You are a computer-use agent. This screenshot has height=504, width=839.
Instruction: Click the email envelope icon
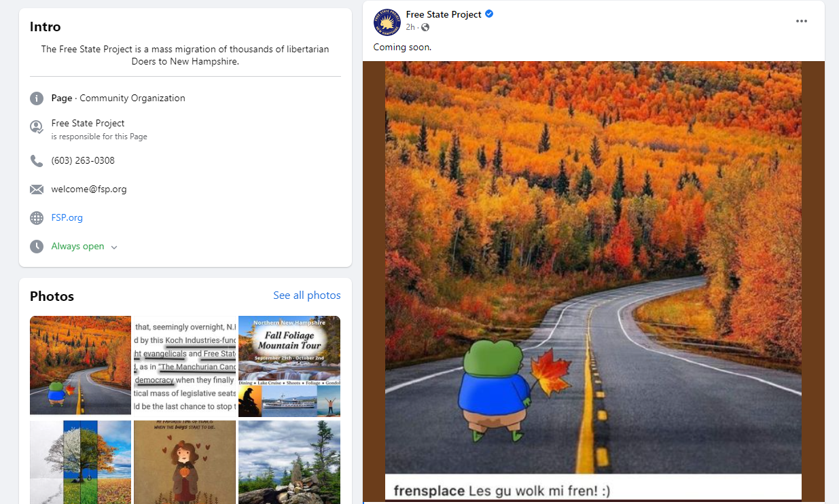pyautogui.click(x=37, y=190)
